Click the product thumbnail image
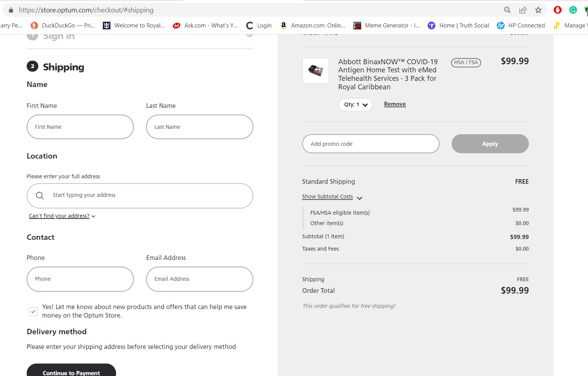588x376 pixels. (x=316, y=71)
